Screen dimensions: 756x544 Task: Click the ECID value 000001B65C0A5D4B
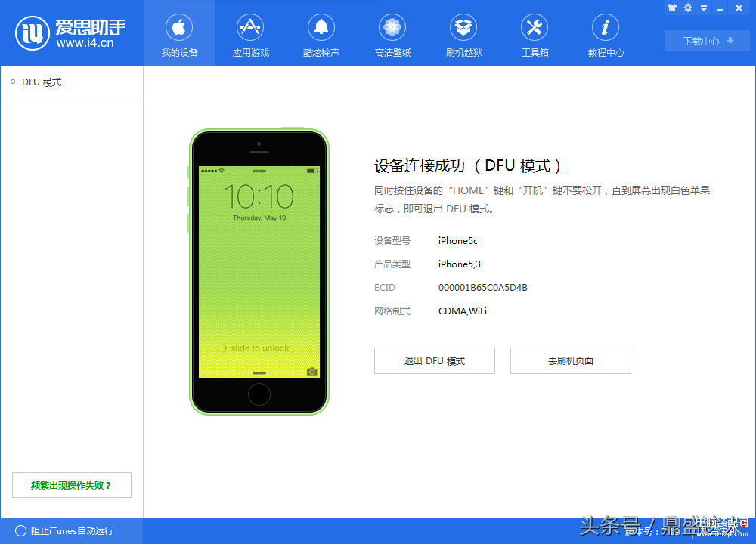(x=482, y=288)
